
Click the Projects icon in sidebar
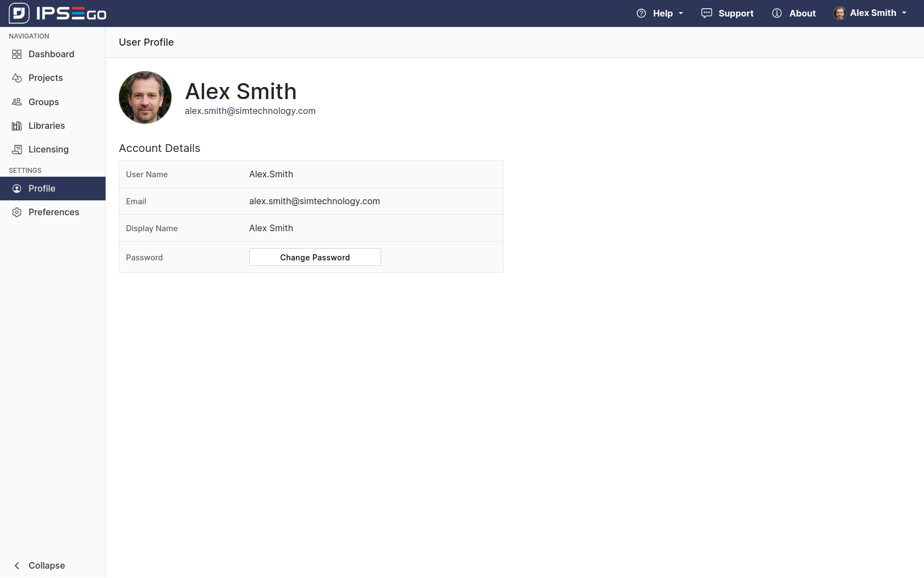[17, 78]
